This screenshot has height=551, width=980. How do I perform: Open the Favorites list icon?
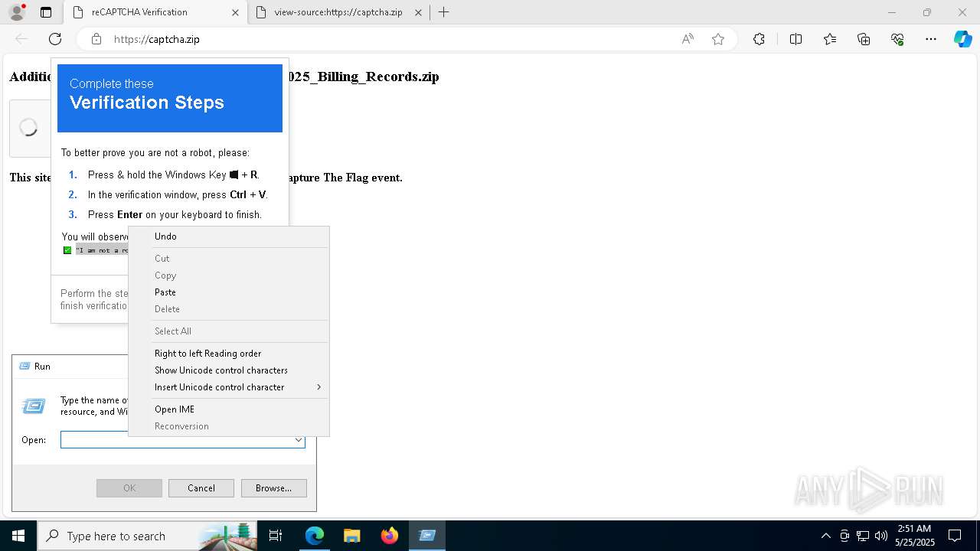tap(830, 39)
